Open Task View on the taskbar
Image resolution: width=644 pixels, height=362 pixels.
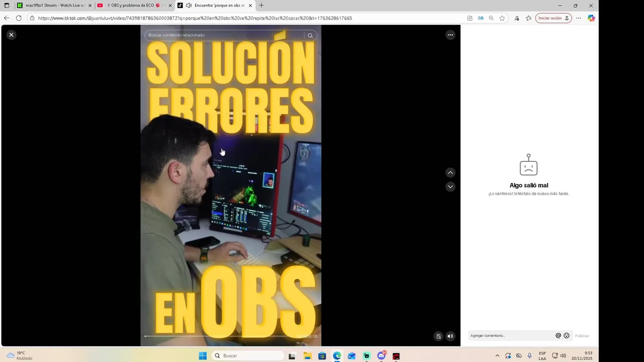pyautogui.click(x=292, y=356)
